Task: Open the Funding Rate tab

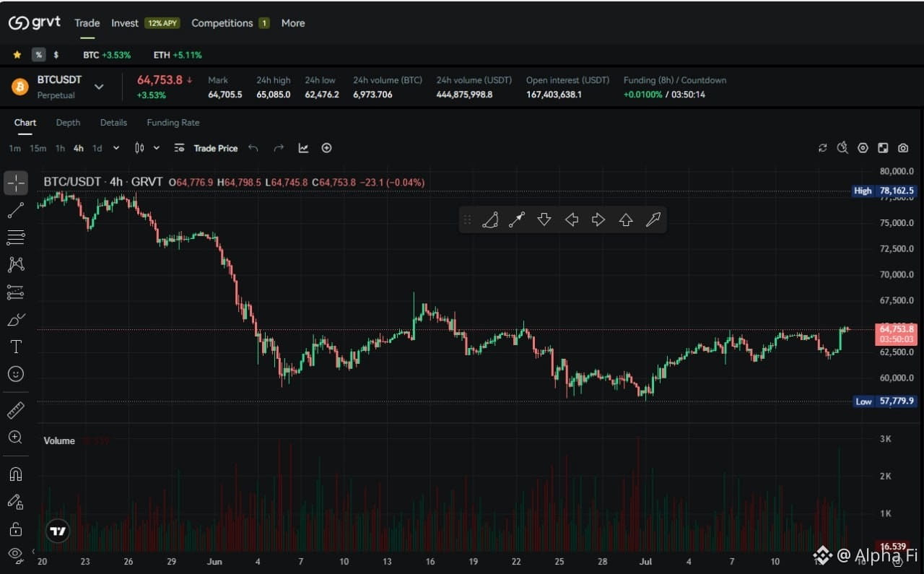Action: coord(173,123)
